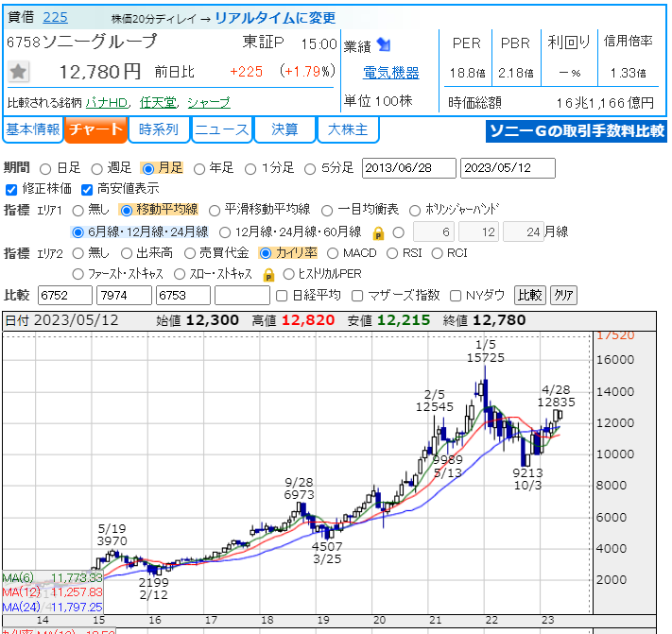Viewport: 672px width, 634px height.
Task: Click start date field 2013/06/28
Action: (x=409, y=168)
